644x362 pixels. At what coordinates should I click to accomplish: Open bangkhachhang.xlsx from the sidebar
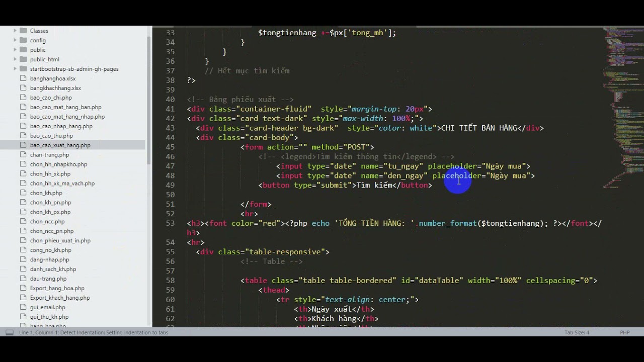coord(55,88)
